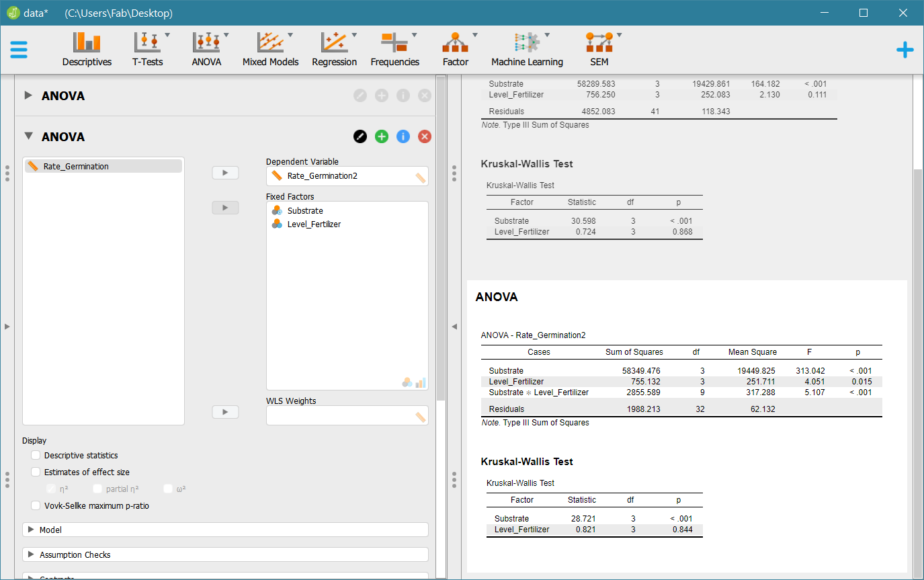924x580 pixels.
Task: Click the upper Kruskal-Wallis Test heading
Action: (527, 164)
